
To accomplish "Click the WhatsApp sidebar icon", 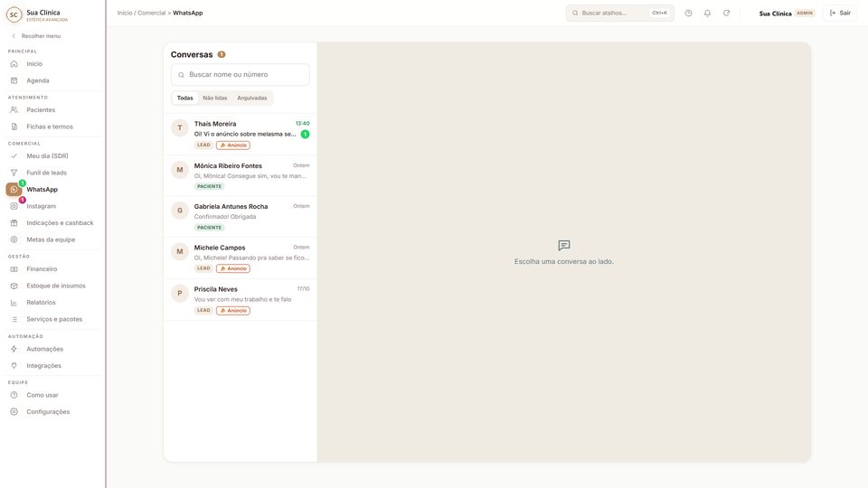I will pyautogui.click(x=14, y=189).
